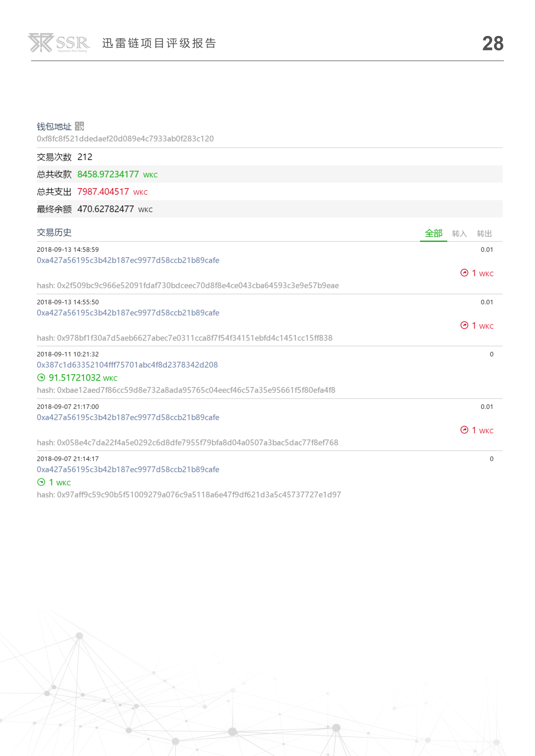
Task: Open the address link under 2018-09-13 14:58:59
Action: point(128,260)
